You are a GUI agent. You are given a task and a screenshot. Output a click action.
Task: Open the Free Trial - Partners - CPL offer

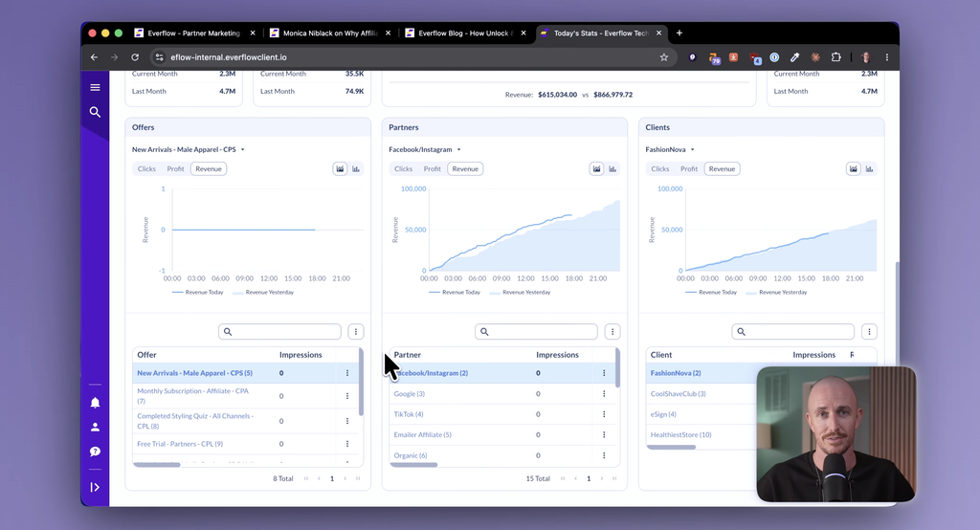click(180, 444)
